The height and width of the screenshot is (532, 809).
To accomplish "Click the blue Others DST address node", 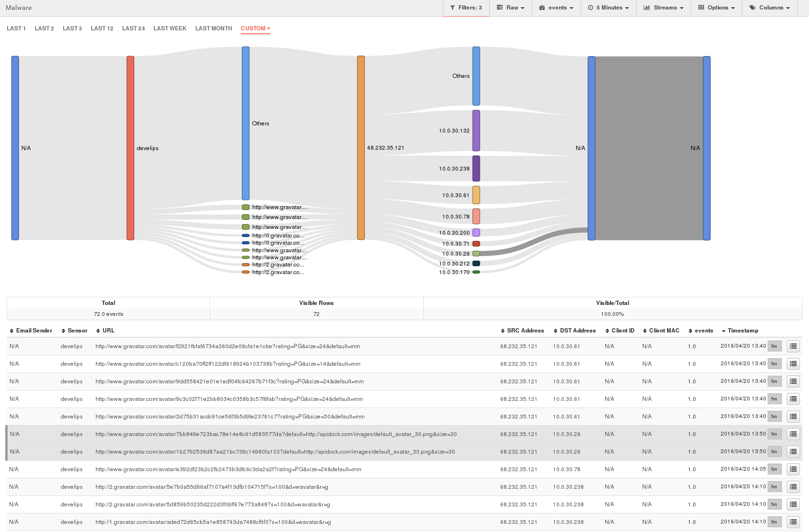I will click(476, 76).
